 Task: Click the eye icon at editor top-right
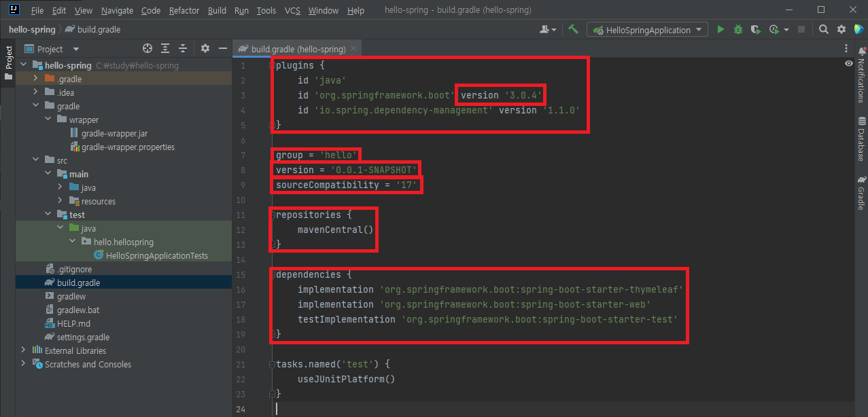click(848, 63)
